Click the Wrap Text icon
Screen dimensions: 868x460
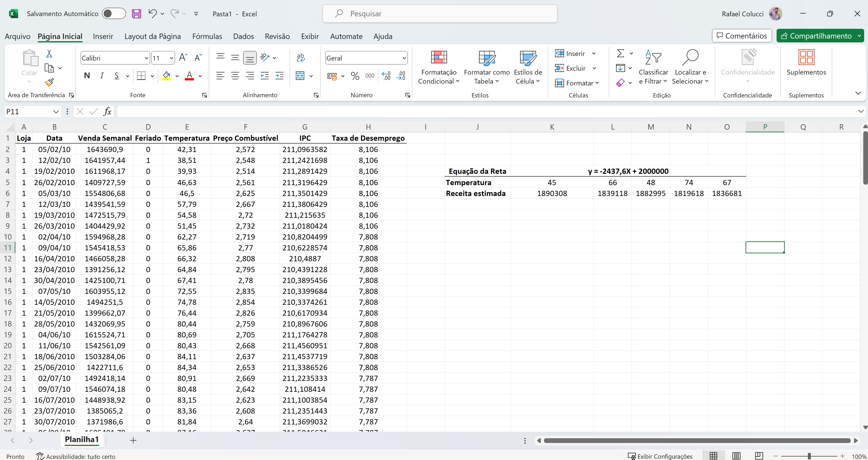point(301,58)
